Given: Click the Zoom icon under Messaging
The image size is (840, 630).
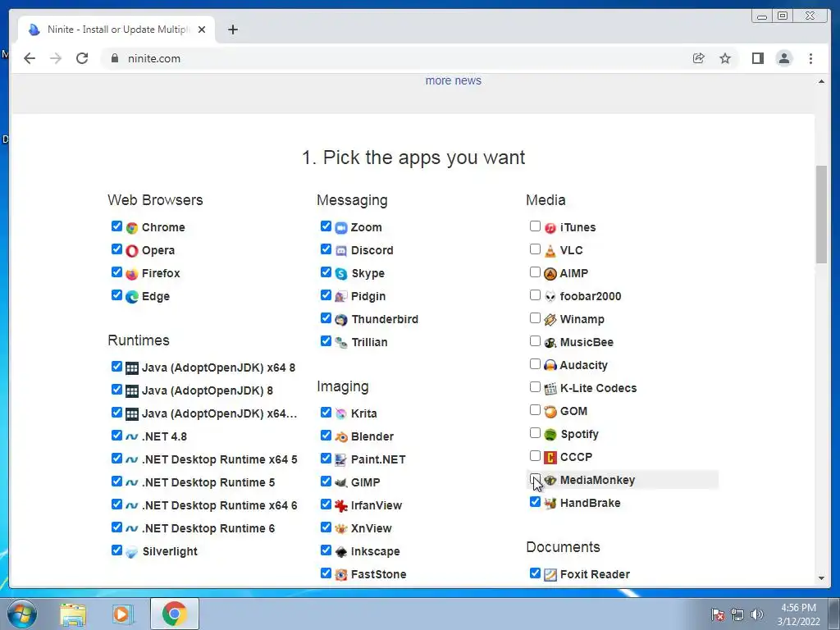Looking at the screenshot, I should click(341, 228).
